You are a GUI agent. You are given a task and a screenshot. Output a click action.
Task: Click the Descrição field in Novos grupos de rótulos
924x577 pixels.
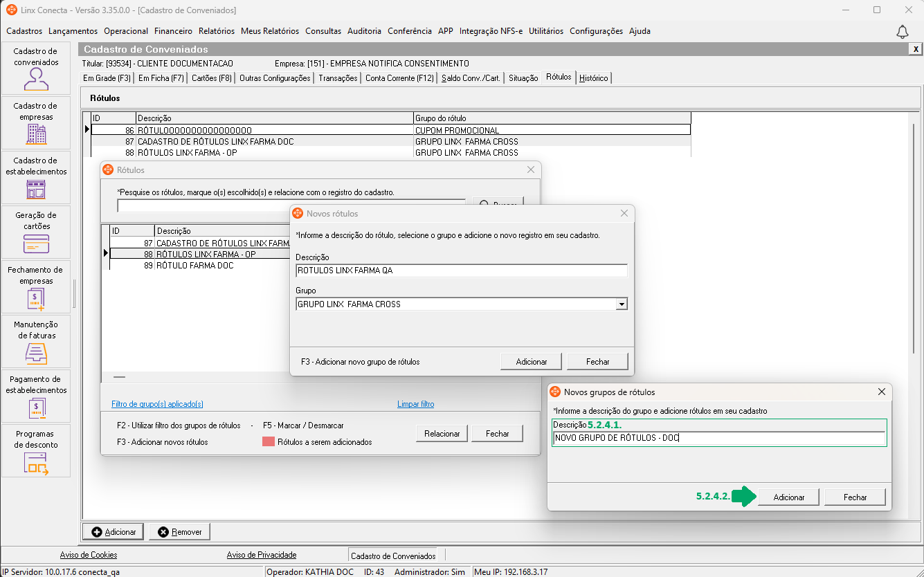coord(719,438)
